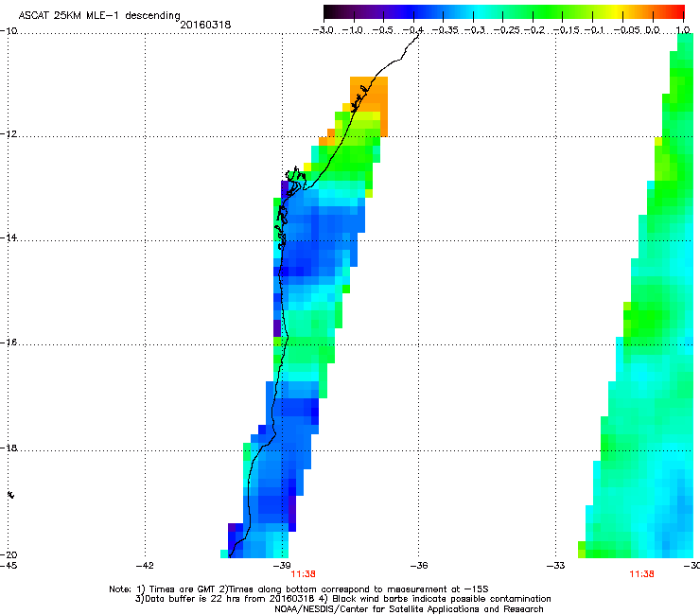700x615 pixels.
Task: Click the longitude label -42
Action: pos(145,566)
